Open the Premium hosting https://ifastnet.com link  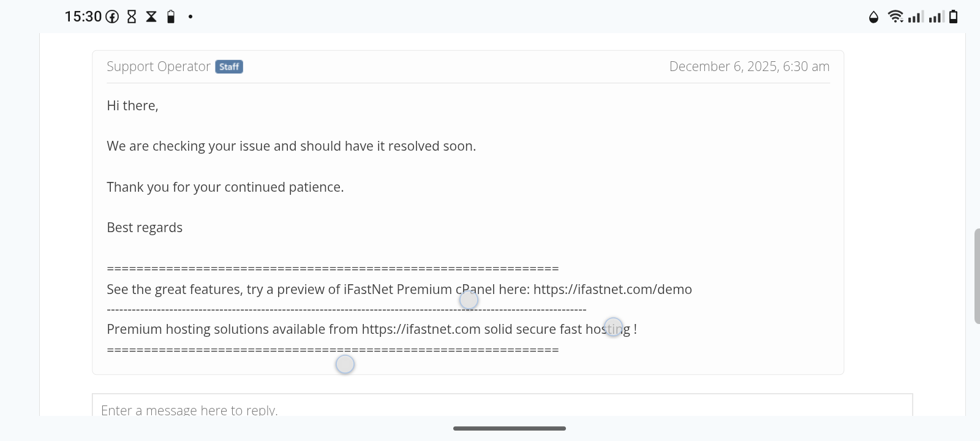[421, 330]
